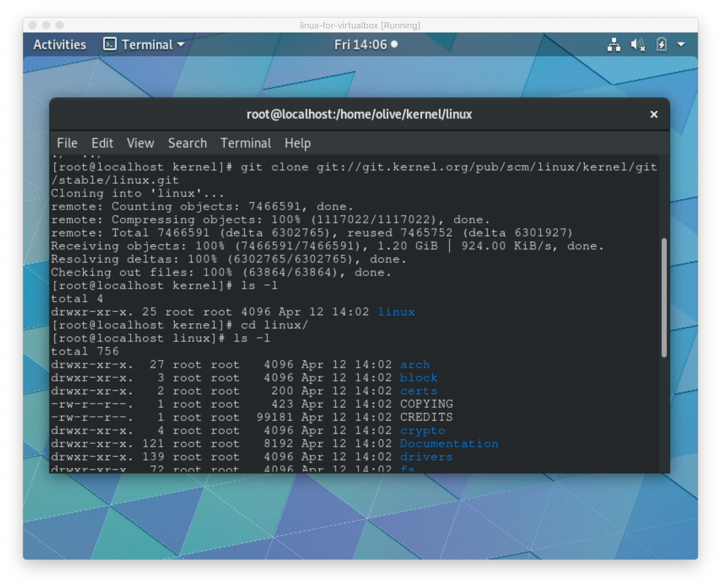The width and height of the screenshot is (721, 588).
Task: Click the red macOS close button
Action: tap(33, 25)
